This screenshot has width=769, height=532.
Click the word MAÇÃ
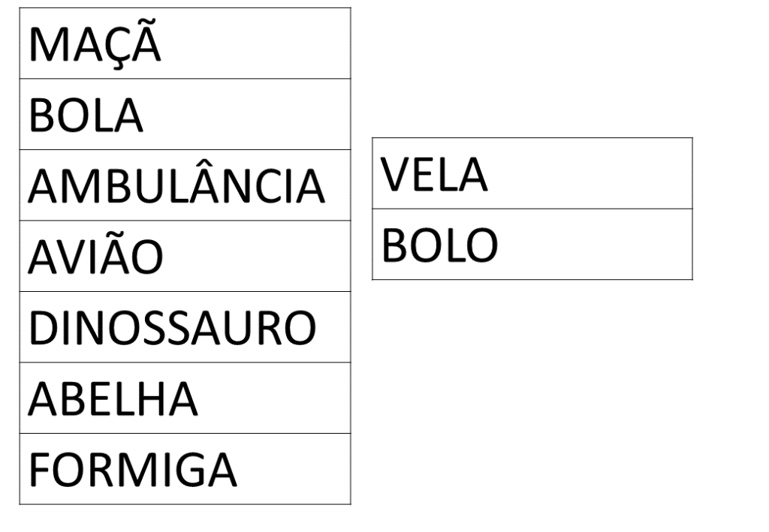tap(94, 46)
